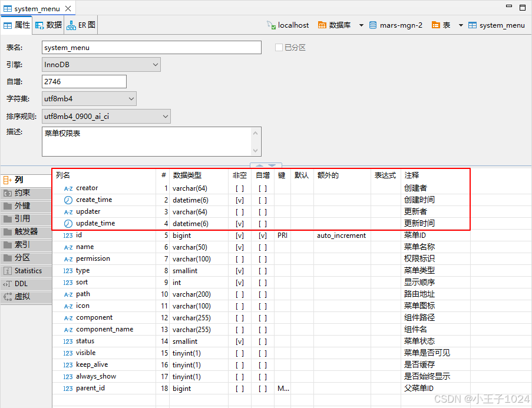Screen dimensions: 532x408
Task: Toggle 非空 checkbox for name row
Action: pos(240,247)
